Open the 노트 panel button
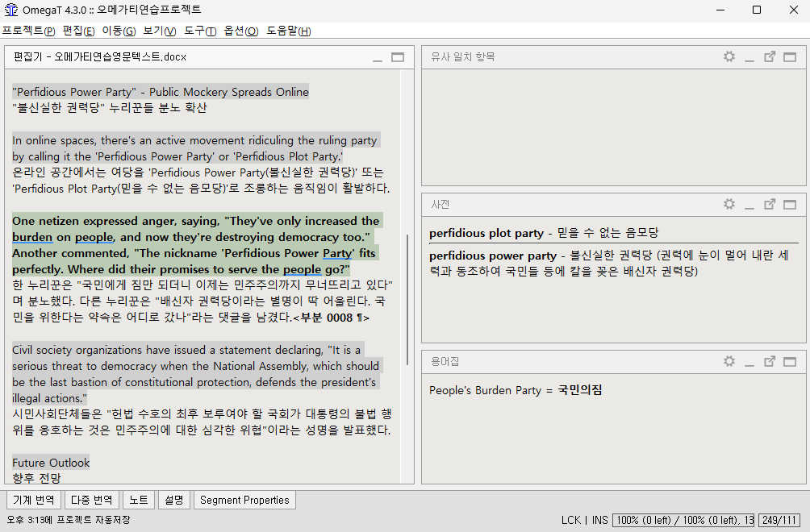810x532 pixels. pos(139,500)
